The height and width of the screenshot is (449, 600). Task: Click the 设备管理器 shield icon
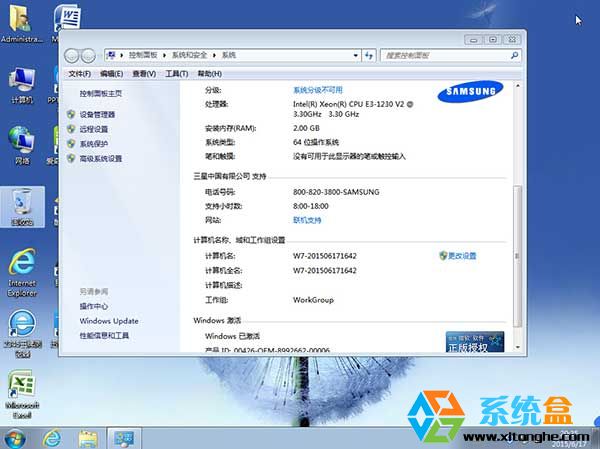(x=71, y=114)
